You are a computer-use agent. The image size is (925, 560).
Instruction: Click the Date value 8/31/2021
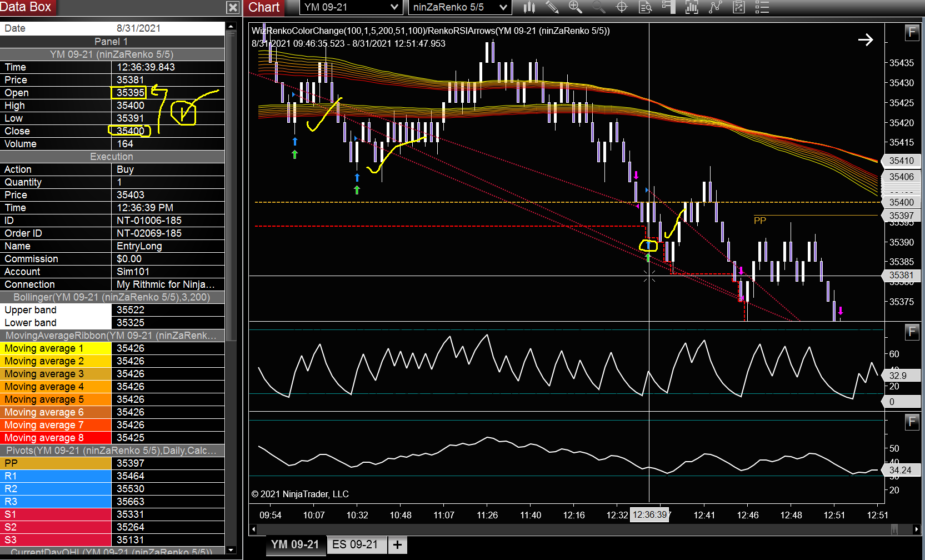point(138,28)
